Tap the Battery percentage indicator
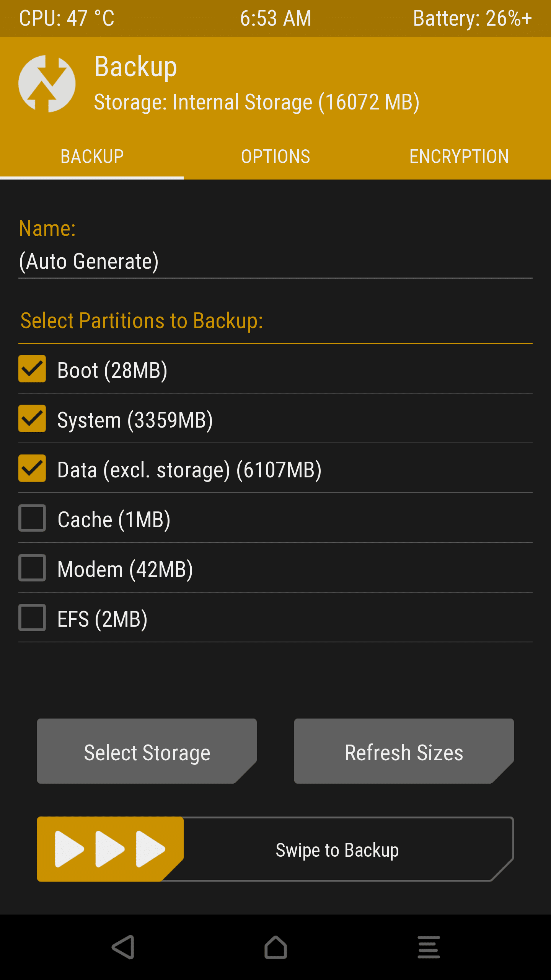Viewport: 551px width, 980px height. pos(472,18)
